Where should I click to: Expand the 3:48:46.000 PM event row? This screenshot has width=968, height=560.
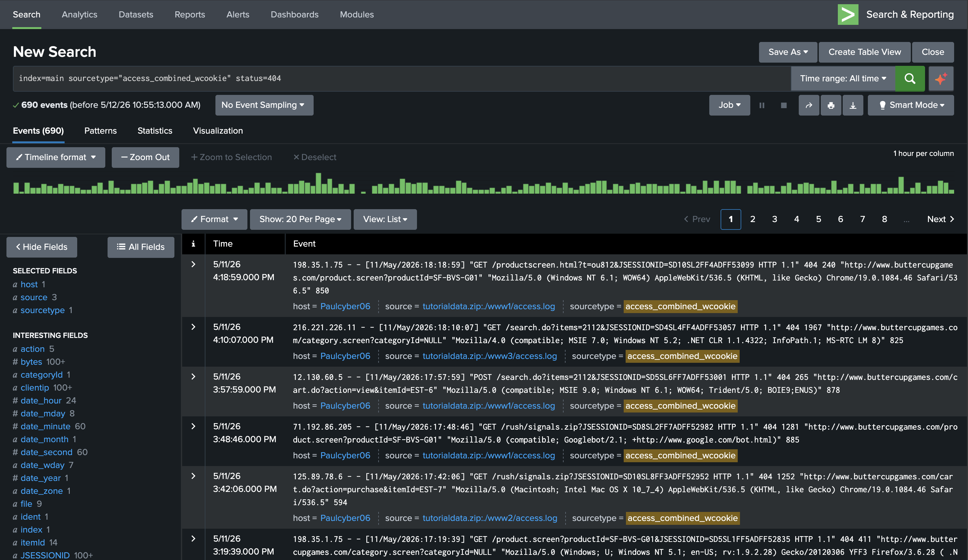(193, 426)
